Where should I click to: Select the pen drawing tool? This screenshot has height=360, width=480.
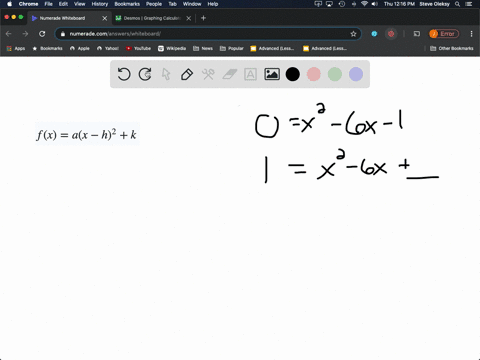point(187,74)
